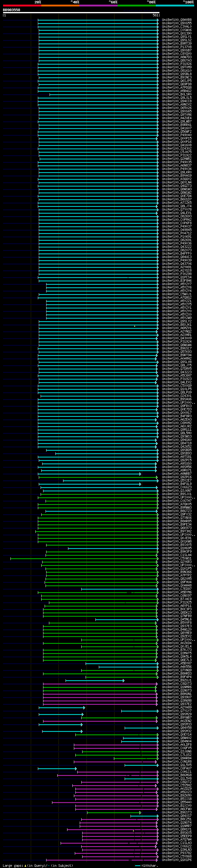This screenshot has height=868, width=197.
Task: Click the white query sequence bar
Action: pos(81,13)
